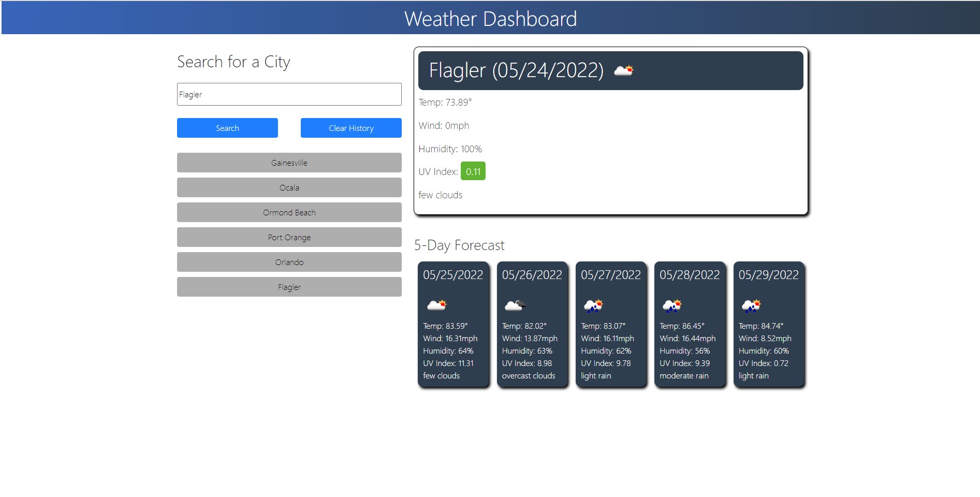
Task: Click Wind: 8.52mph on the forecast card
Action: point(765,339)
